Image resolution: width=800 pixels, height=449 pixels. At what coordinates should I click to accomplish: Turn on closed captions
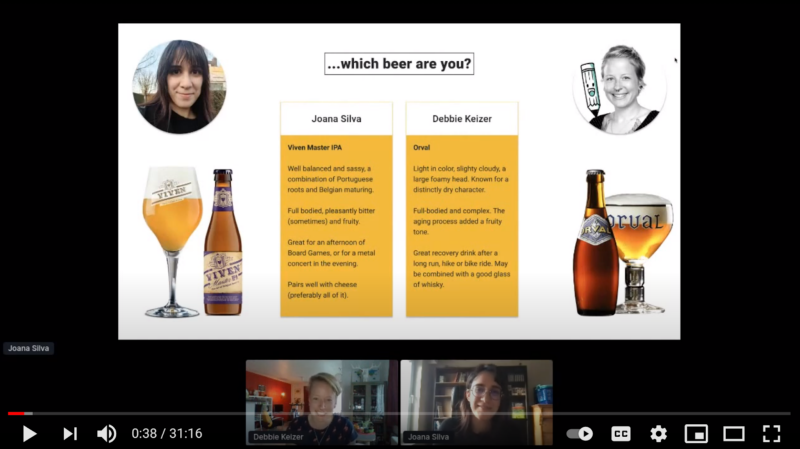pos(621,434)
